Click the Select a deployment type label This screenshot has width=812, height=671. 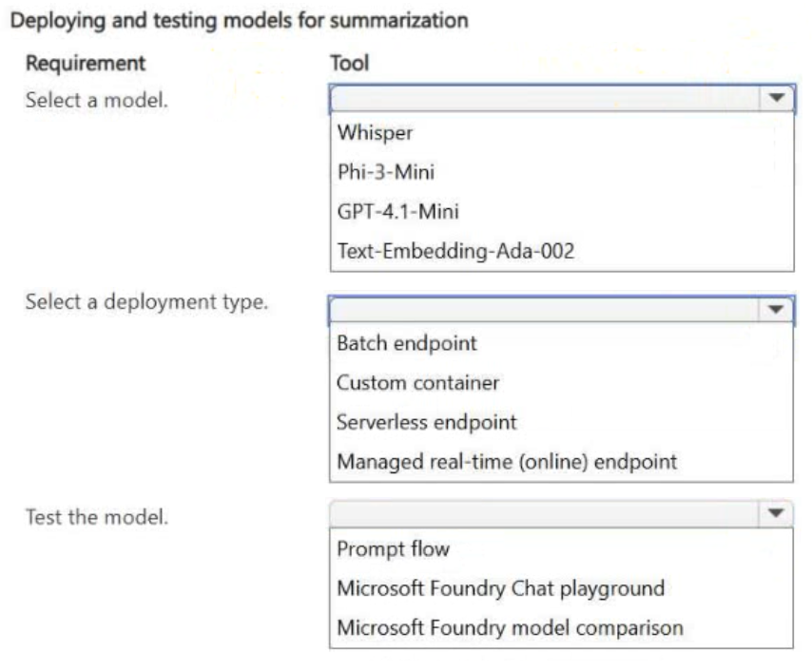click(146, 302)
